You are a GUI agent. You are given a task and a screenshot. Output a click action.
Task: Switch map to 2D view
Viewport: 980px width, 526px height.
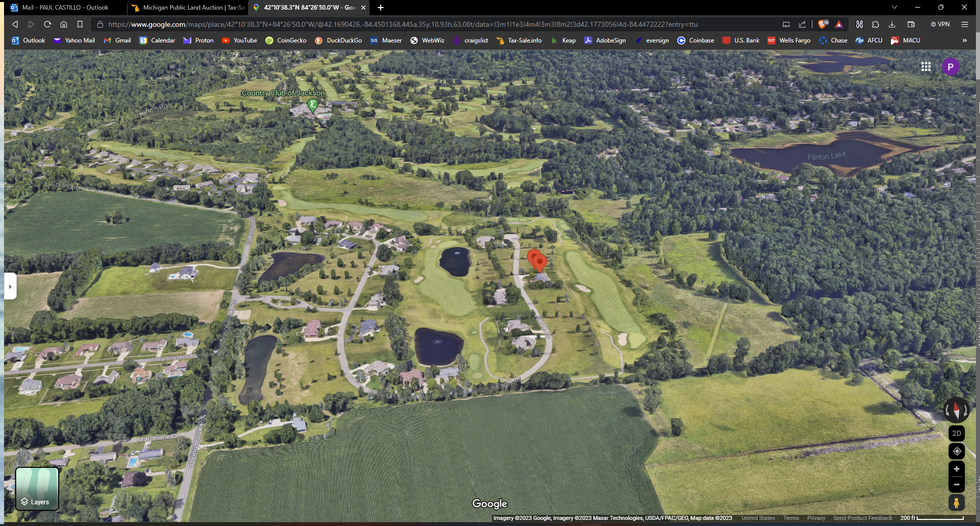956,433
